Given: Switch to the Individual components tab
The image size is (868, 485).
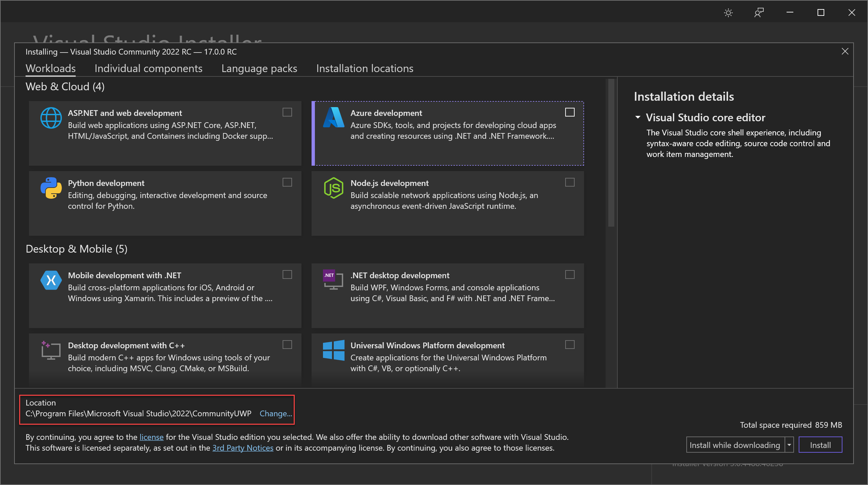Looking at the screenshot, I should [x=149, y=68].
